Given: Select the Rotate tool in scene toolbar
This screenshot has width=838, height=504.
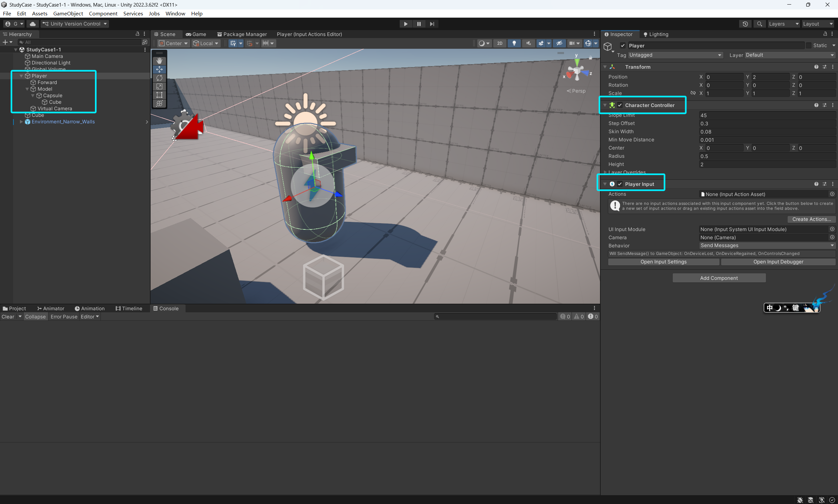Looking at the screenshot, I should (x=159, y=78).
